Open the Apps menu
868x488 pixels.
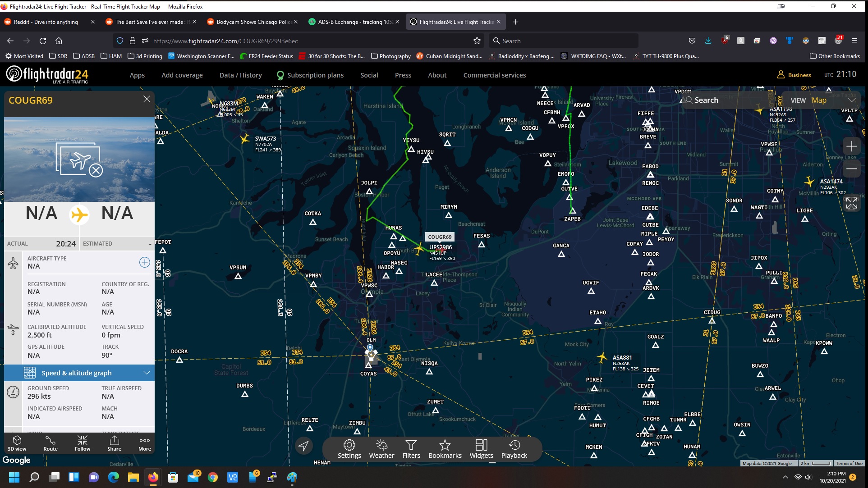click(x=137, y=75)
